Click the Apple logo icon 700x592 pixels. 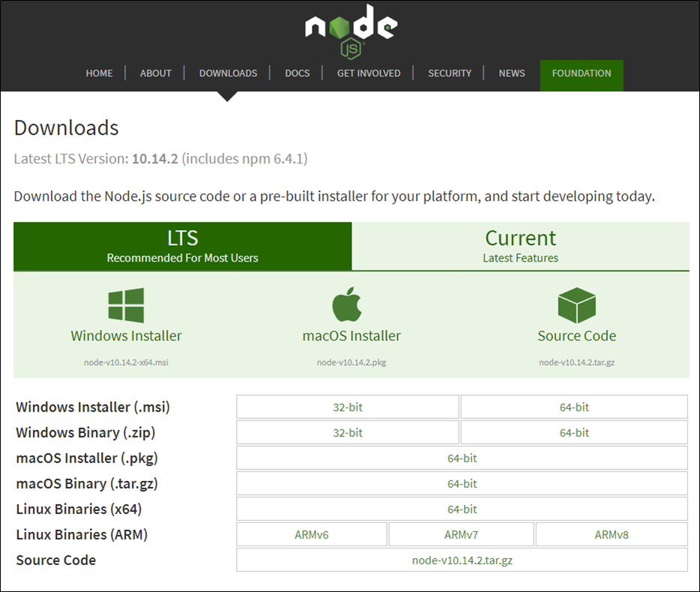point(347,304)
